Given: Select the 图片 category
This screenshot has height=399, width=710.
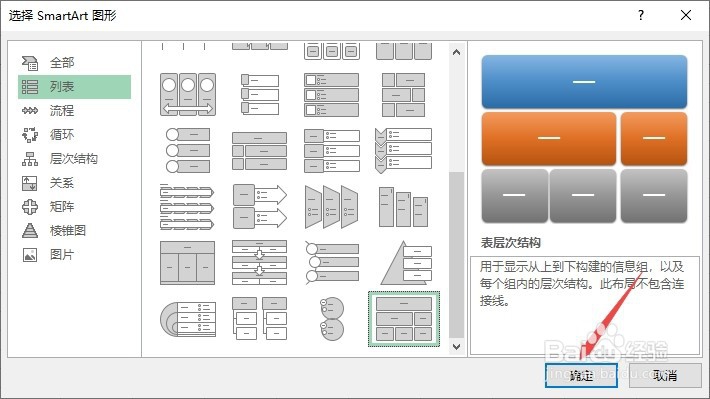Looking at the screenshot, I should tap(74, 255).
